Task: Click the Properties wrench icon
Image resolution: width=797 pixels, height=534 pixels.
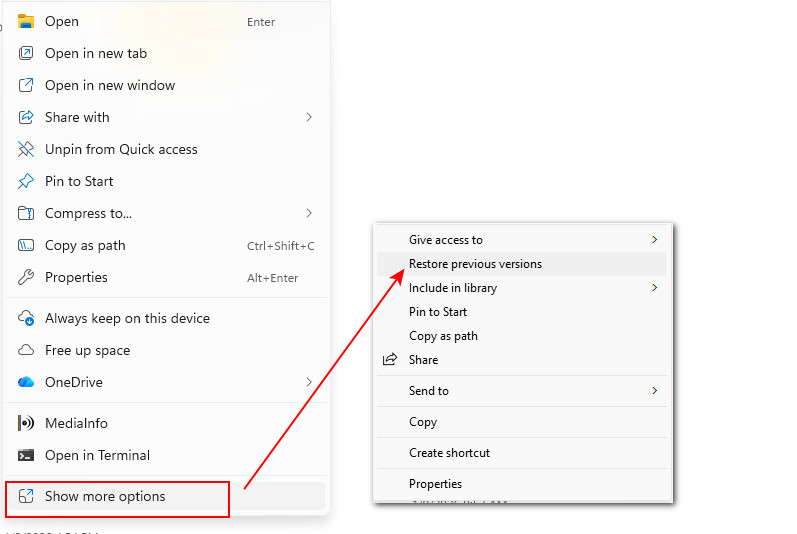Action: tap(26, 277)
